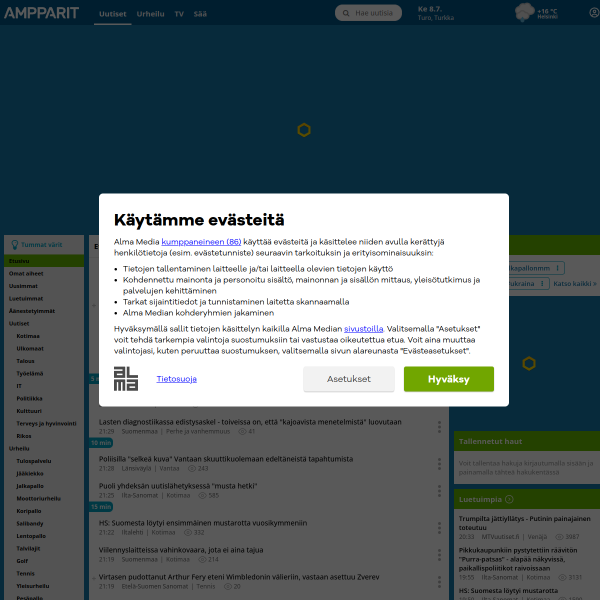Screen dimensions: 600x600
Task: Click the search magnifier icon
Action: click(x=346, y=13)
